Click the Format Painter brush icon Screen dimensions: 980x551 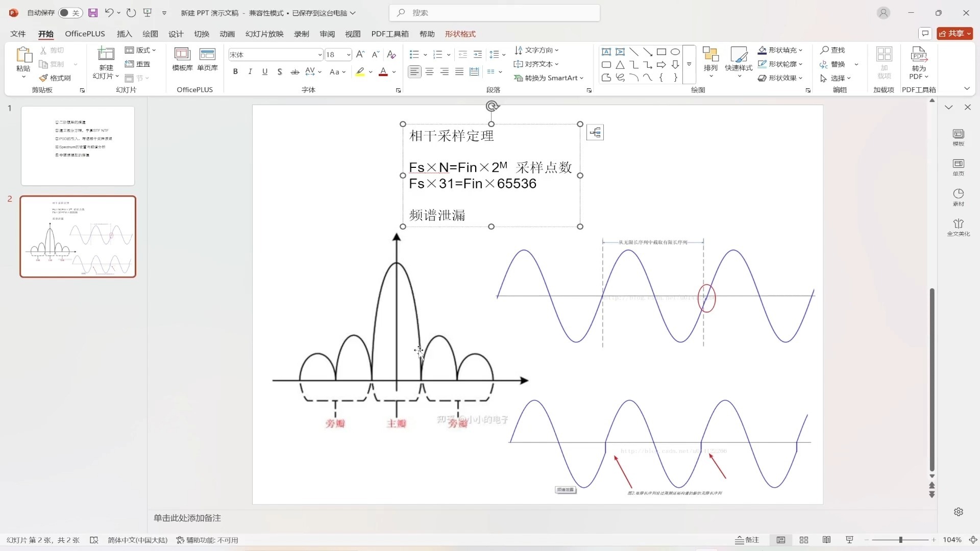tap(44, 78)
